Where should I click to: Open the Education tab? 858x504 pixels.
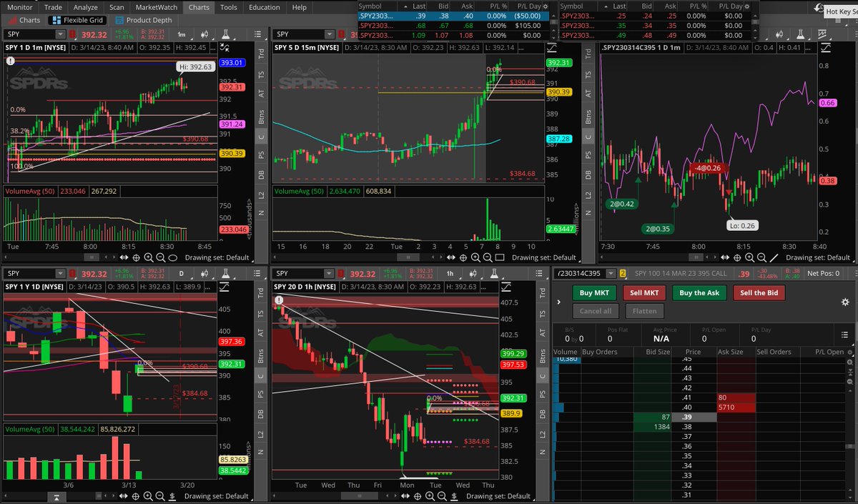(x=265, y=7)
